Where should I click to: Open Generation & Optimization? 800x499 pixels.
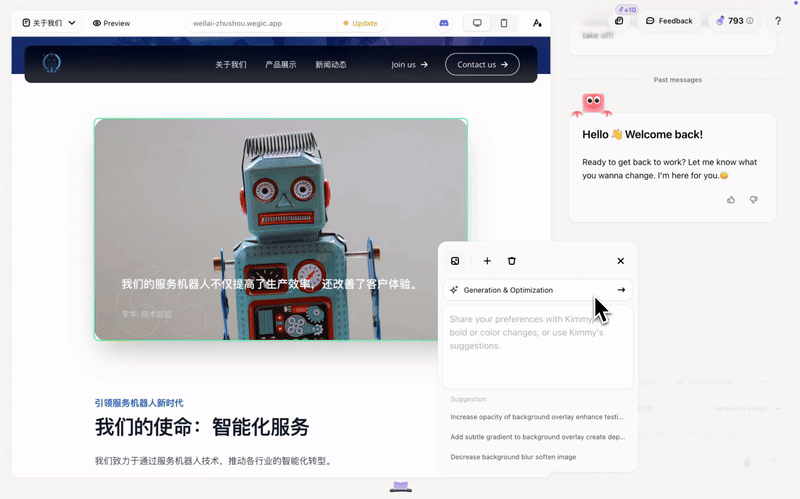pyautogui.click(x=537, y=290)
